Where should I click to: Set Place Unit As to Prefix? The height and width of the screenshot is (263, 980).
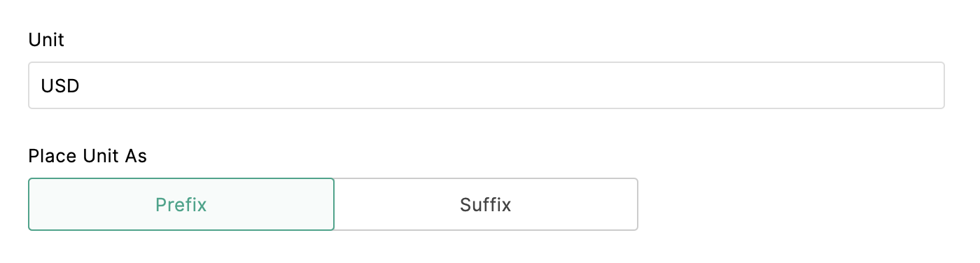181,204
